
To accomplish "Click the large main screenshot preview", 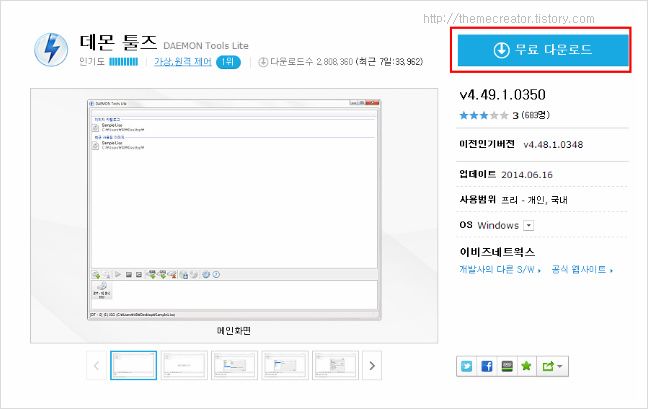I will click(x=234, y=210).
